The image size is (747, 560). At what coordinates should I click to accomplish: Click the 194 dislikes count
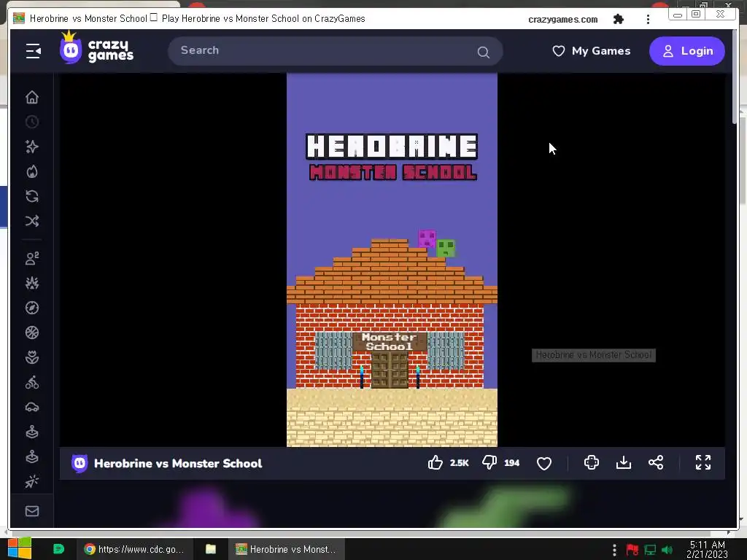[511, 463]
